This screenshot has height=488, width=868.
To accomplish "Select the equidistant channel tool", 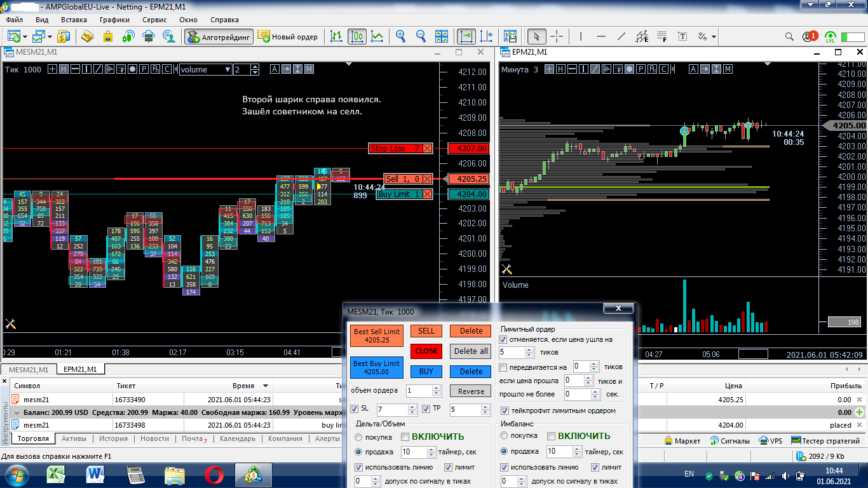I will pyautogui.click(x=642, y=37).
